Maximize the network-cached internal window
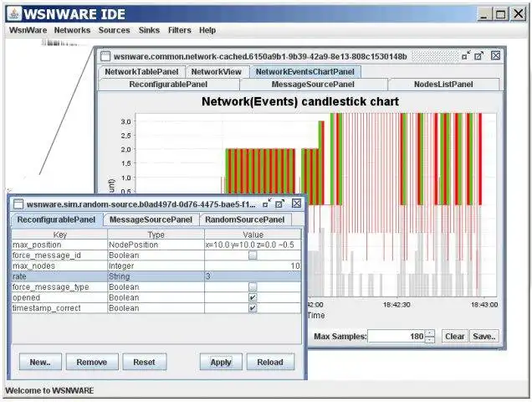The image size is (532, 402). (478, 55)
